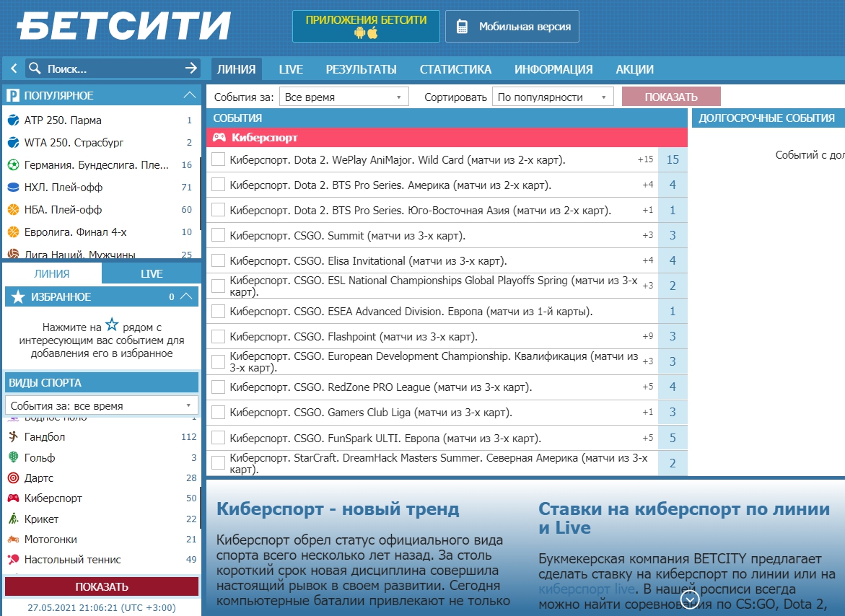845x616 pixels.
Task: Switch to the LIVE tab
Action: pos(290,69)
